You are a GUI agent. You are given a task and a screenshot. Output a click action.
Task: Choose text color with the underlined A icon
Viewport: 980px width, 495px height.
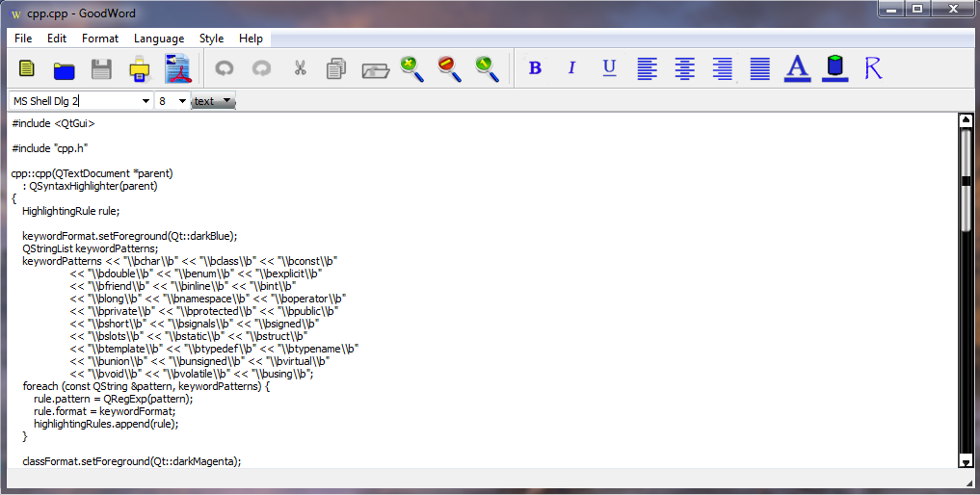point(798,68)
